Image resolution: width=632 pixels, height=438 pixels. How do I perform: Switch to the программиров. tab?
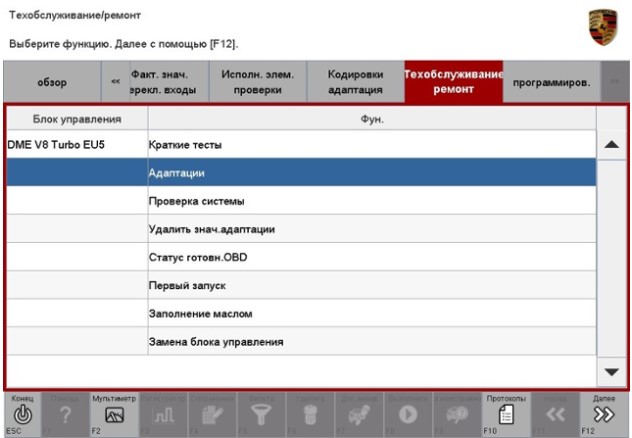[x=551, y=83]
